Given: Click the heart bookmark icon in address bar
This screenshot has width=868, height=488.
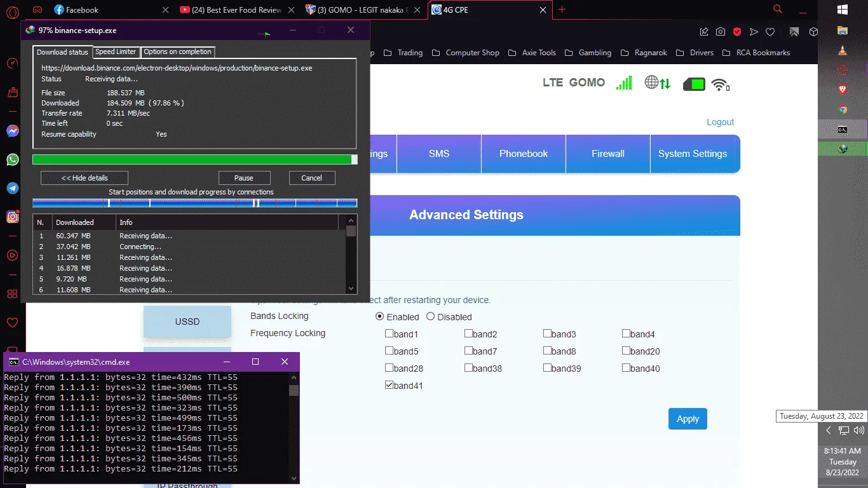Looking at the screenshot, I should click(x=770, y=32).
